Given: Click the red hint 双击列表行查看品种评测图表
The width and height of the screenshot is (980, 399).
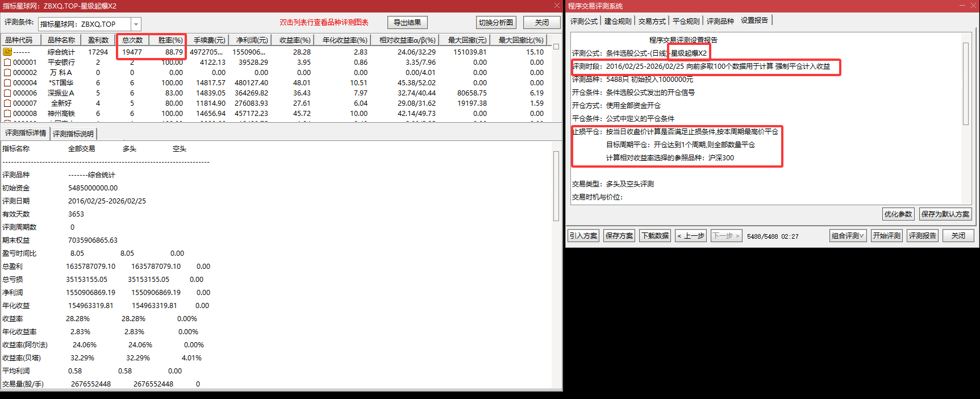Looking at the screenshot, I should tap(324, 22).
